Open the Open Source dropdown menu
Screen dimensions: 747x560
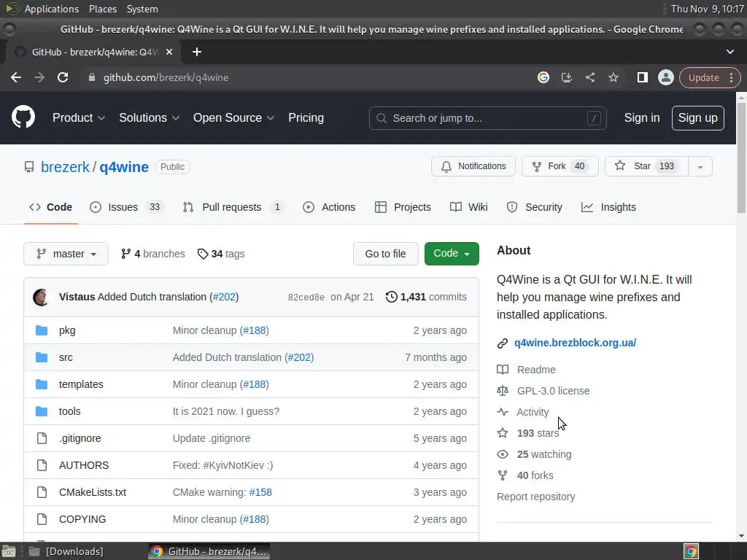[x=233, y=117]
